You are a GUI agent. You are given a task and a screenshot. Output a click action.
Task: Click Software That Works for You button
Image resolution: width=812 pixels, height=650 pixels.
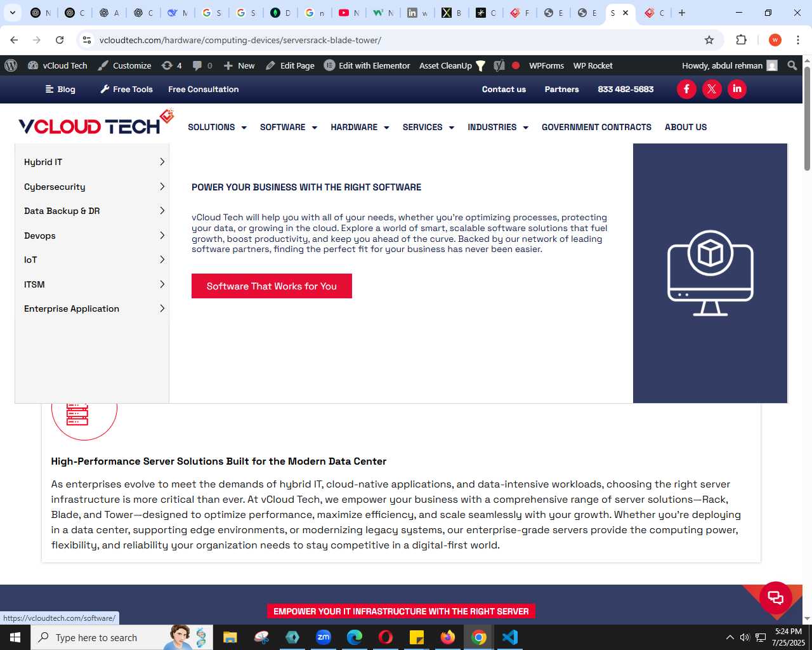click(272, 286)
